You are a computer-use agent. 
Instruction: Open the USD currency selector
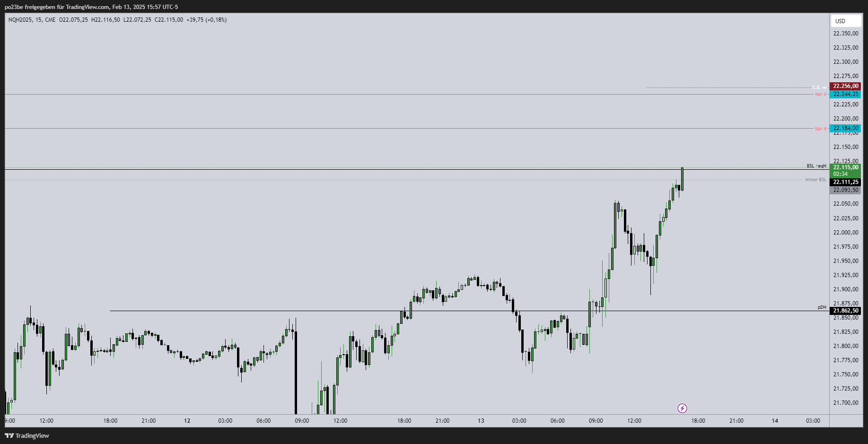[x=845, y=21]
